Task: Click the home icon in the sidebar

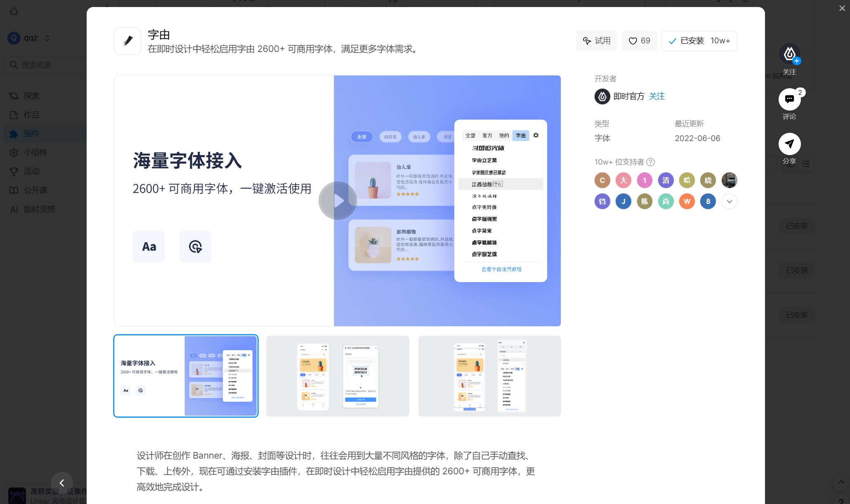Action: point(14,11)
